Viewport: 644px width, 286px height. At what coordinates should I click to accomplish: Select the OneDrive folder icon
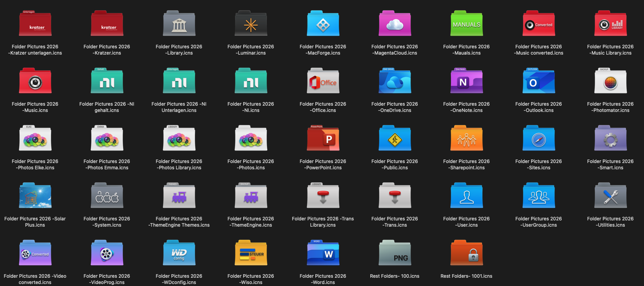[x=395, y=82]
